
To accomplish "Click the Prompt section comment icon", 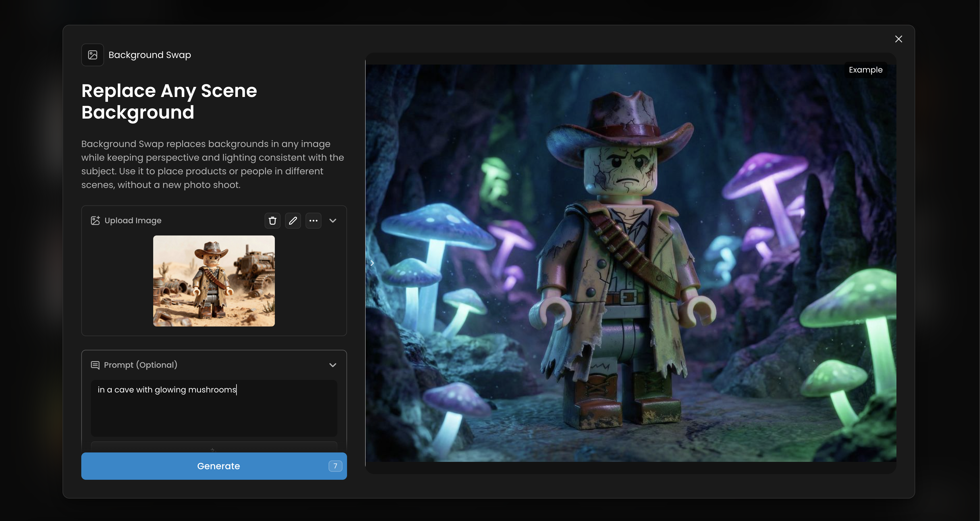I will [95, 365].
